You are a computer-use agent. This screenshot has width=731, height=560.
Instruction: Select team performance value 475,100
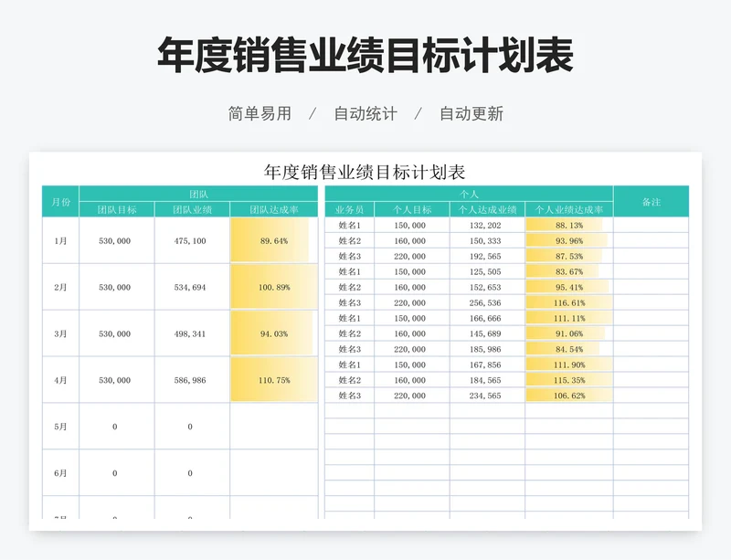[190, 240]
